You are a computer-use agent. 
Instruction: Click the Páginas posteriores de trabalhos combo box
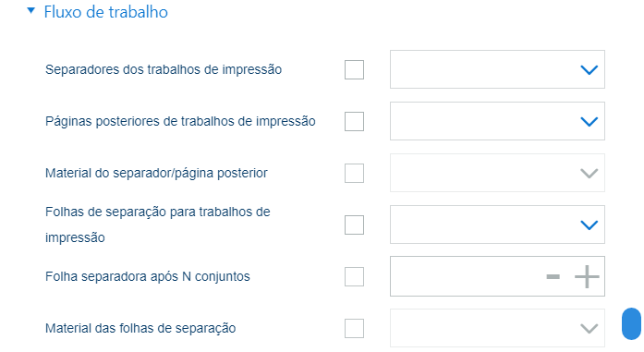[497, 121]
